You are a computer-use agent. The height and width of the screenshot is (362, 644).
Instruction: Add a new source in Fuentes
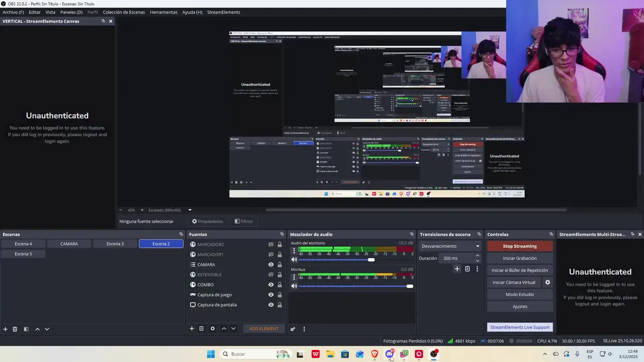point(192,329)
